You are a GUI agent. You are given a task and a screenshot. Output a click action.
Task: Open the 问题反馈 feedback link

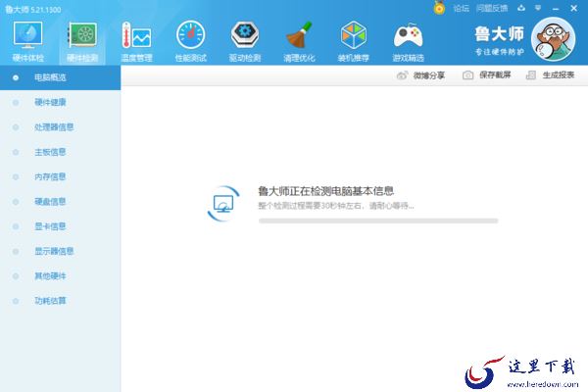tap(492, 8)
